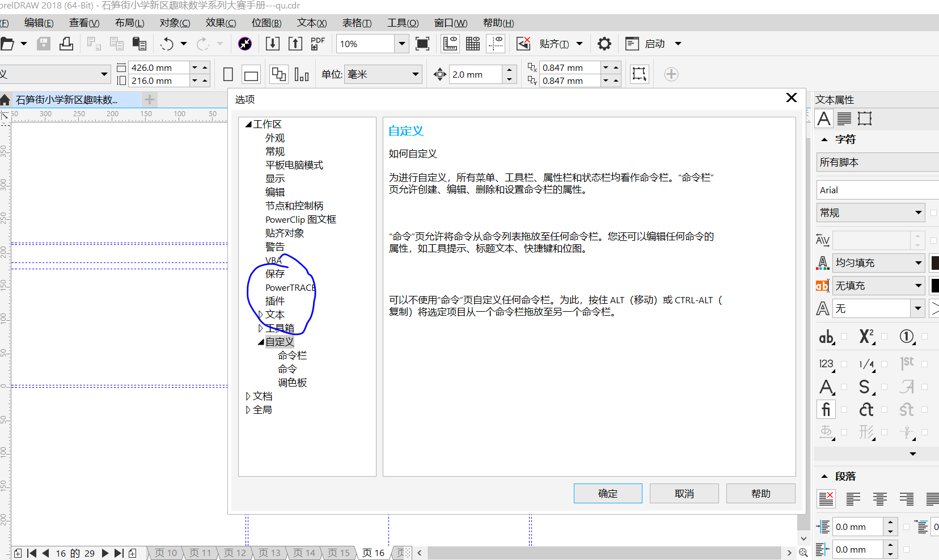Select 命令栏 in the options tree
The width and height of the screenshot is (939, 560).
292,355
